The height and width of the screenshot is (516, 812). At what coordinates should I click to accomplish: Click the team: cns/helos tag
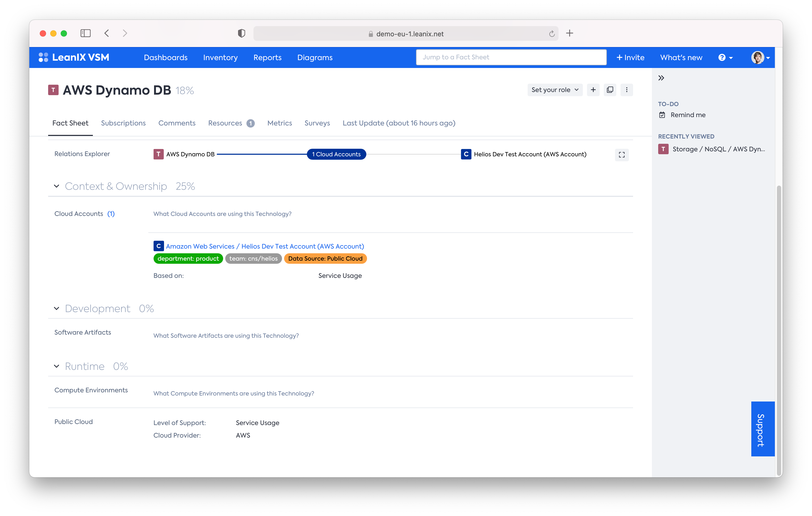253,259
